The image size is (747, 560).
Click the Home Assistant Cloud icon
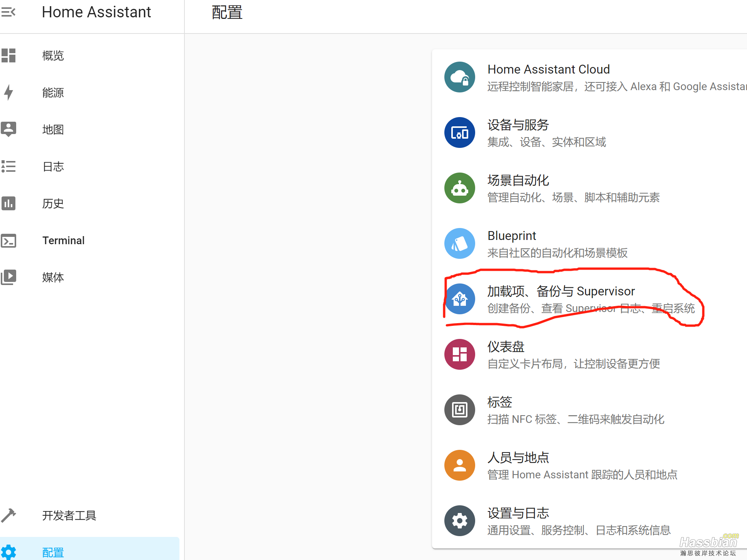coord(460,77)
